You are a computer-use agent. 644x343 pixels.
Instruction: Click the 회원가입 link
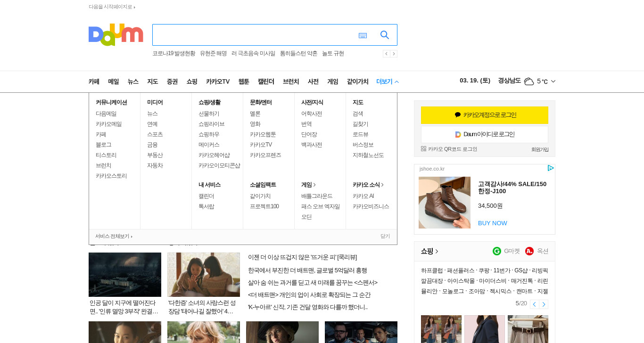[x=540, y=149]
